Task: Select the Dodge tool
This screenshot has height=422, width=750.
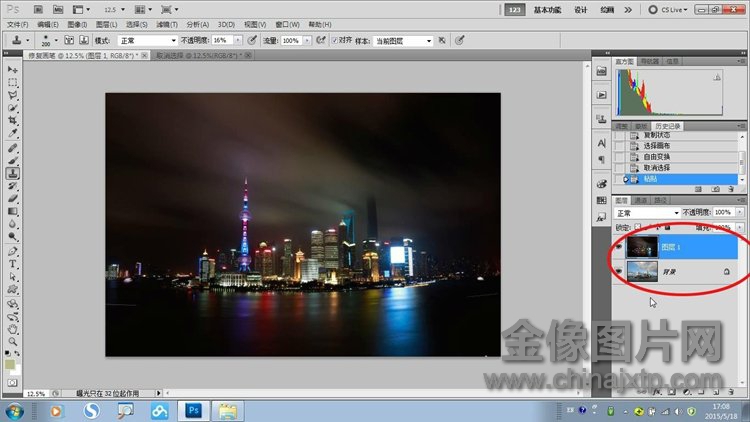Action: (x=12, y=237)
